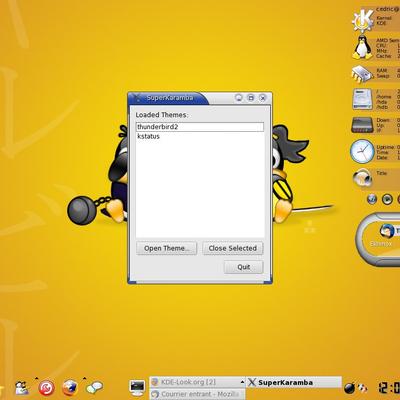Screen dimensions: 400x400
Task: Click the blue round media control button
Action: 372,199
